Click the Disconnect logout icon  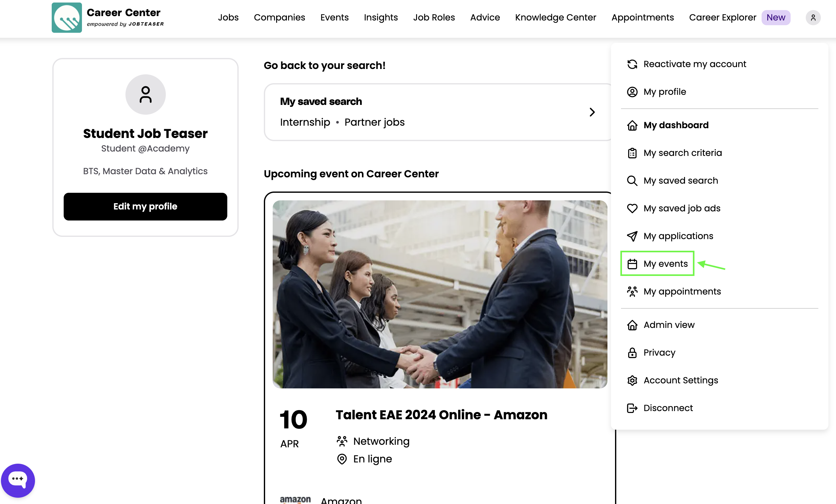click(x=632, y=408)
